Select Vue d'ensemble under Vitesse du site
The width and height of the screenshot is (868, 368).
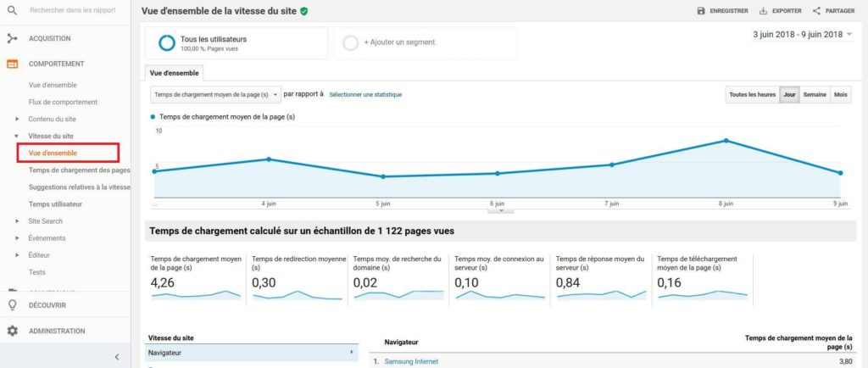53,153
